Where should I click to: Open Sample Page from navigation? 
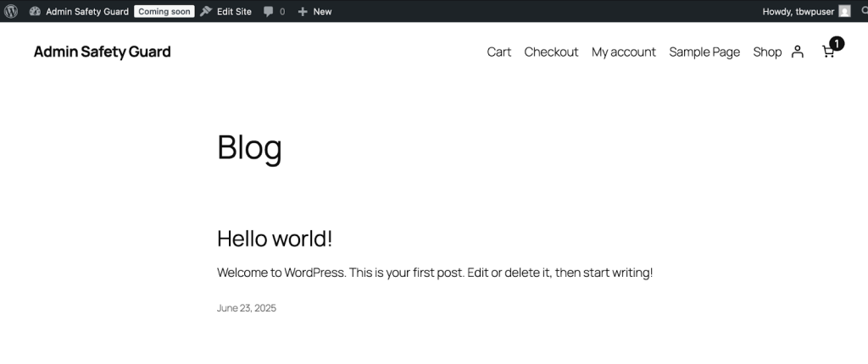[x=704, y=52]
